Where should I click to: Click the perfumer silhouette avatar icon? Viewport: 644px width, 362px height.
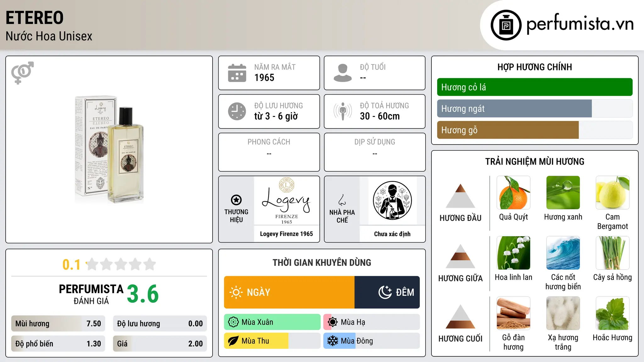coord(392,200)
